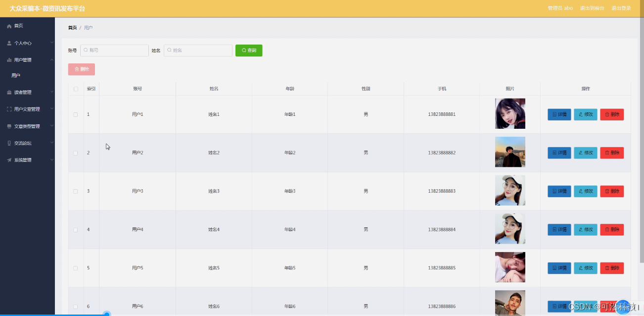Open the photo thumbnail for 用户4
The image size is (644, 316).
pos(510,229)
